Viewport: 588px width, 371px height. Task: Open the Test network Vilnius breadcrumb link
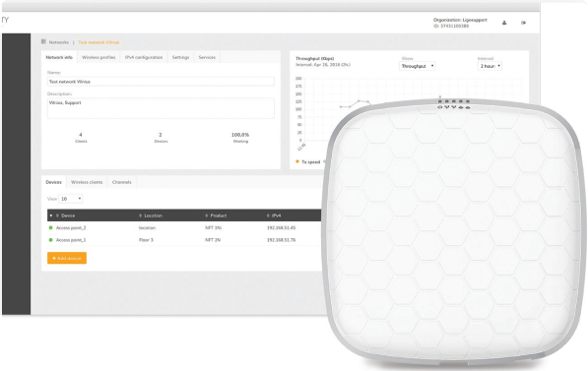click(98, 42)
